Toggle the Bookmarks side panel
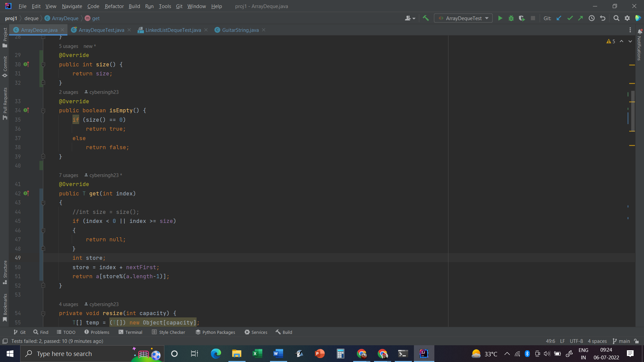The height and width of the screenshot is (362, 644). 5,307
